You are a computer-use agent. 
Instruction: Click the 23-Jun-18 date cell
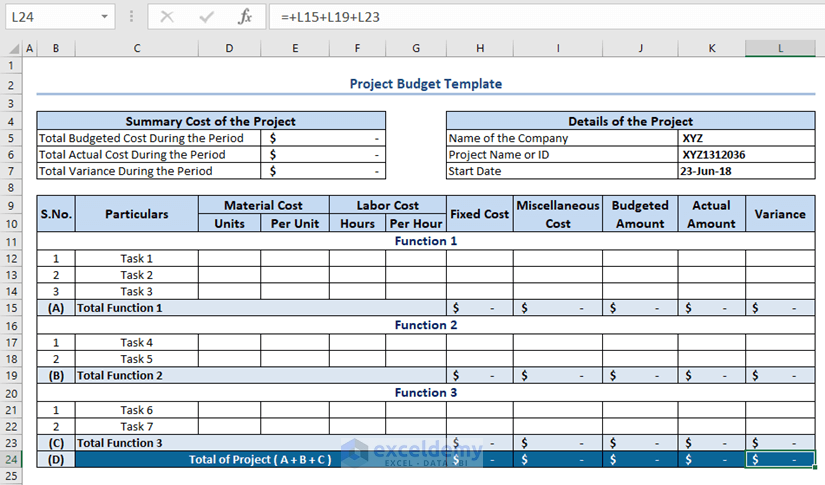point(747,171)
